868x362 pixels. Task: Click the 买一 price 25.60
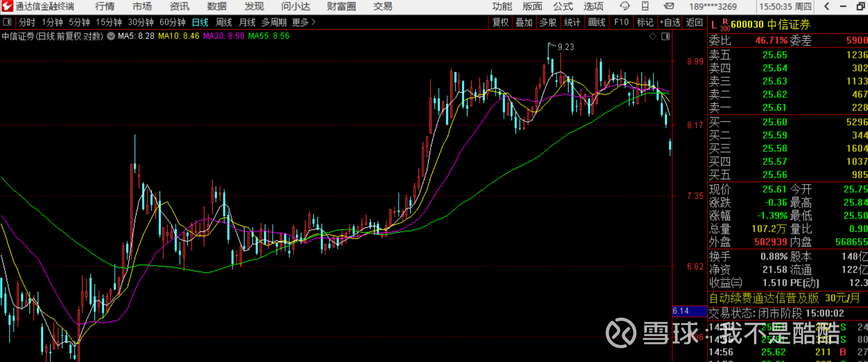(x=775, y=122)
